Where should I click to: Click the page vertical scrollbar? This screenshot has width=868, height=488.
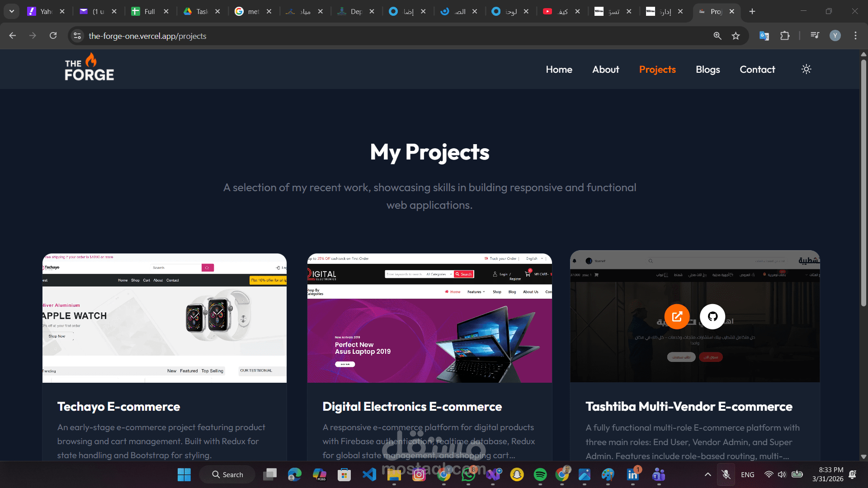[863, 181]
